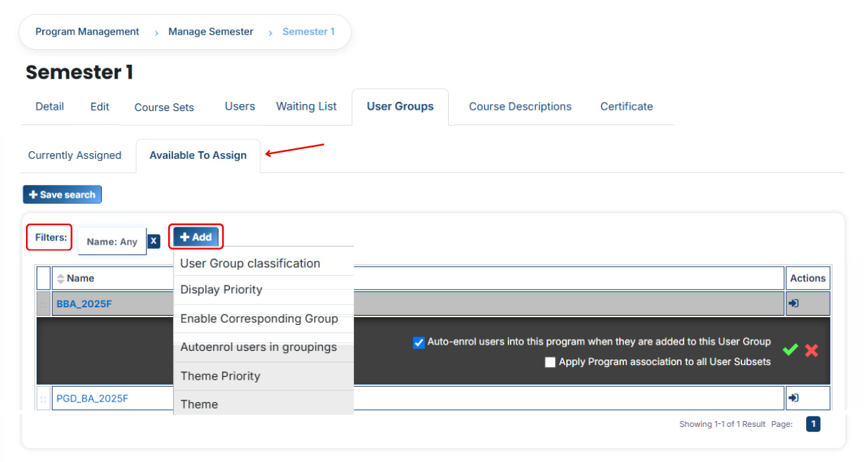Open the Users tab
This screenshot has width=868, height=462.
(240, 106)
